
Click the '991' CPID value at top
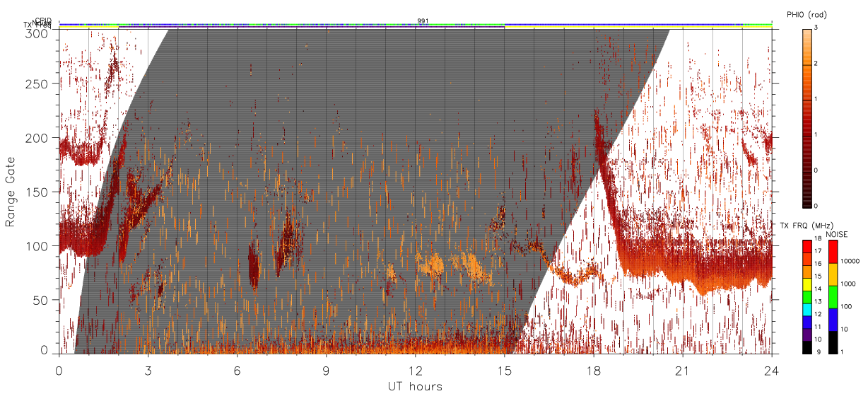422,21
